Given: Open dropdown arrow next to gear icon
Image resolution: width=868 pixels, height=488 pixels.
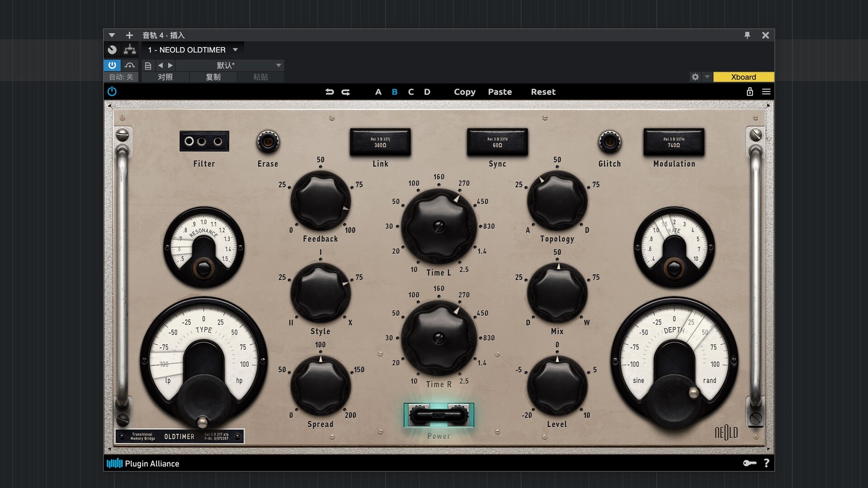Looking at the screenshot, I should (x=707, y=77).
